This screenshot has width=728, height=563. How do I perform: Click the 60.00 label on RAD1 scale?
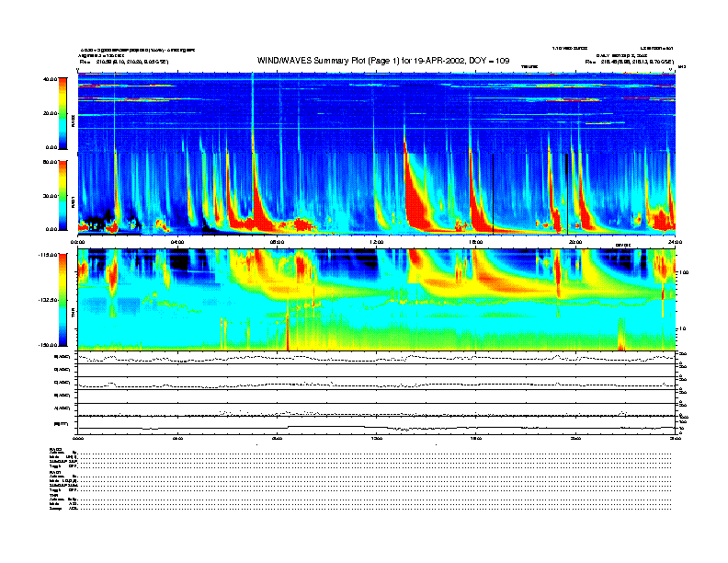tap(50, 162)
